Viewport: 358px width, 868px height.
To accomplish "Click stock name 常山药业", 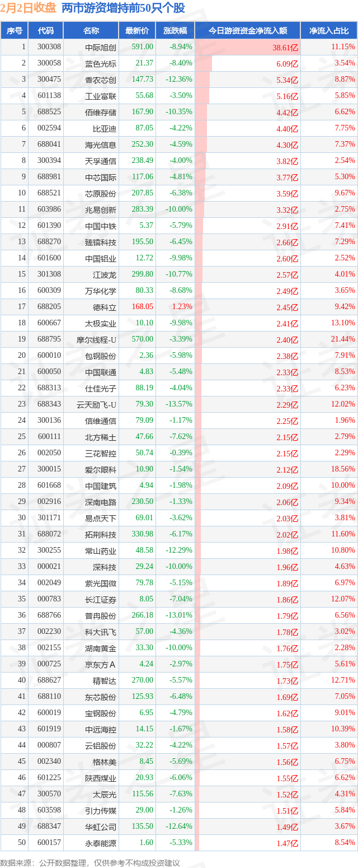I will coord(101,550).
